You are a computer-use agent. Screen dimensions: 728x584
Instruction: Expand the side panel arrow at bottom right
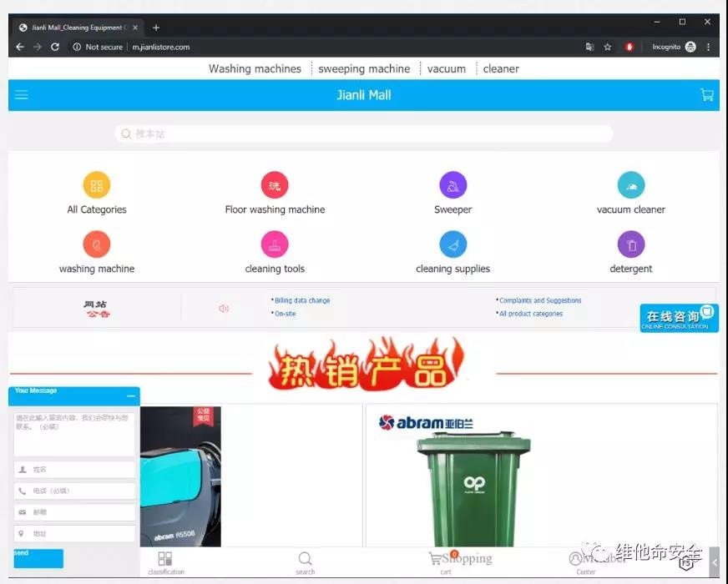pos(715,563)
